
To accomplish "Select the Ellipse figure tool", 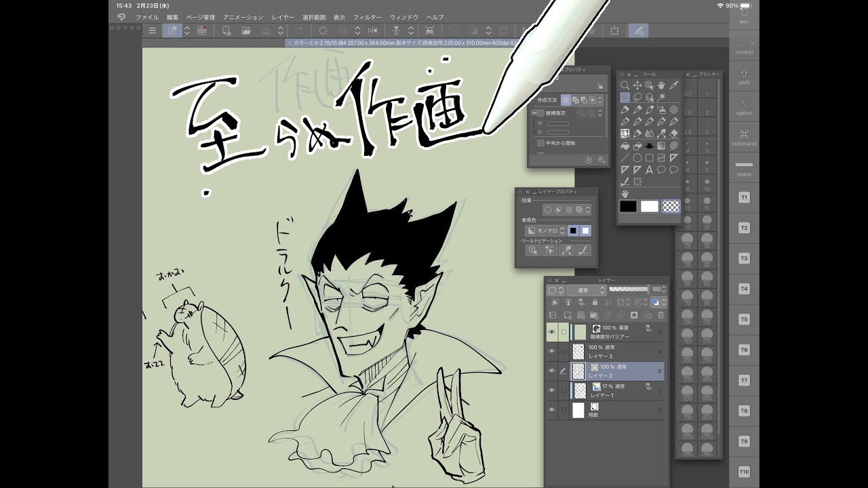I will pos(637,158).
